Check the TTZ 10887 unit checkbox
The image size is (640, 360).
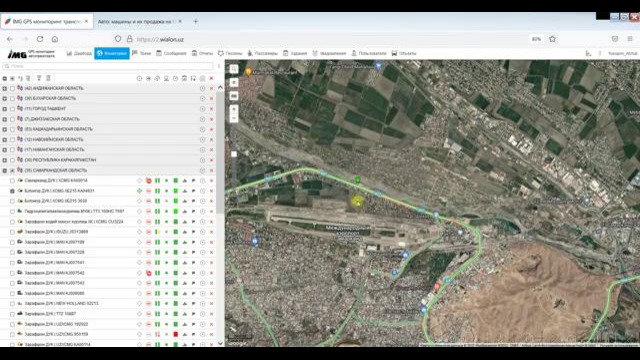12,314
